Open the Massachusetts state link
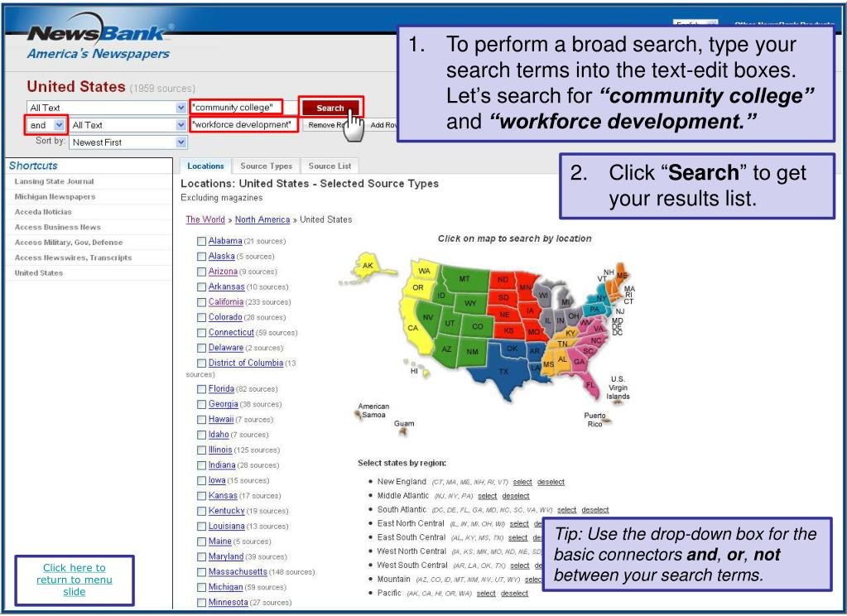 tap(238, 571)
